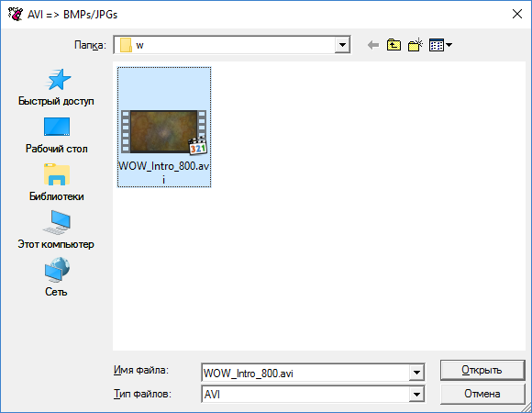Screen dimensions: 532x413
Task: Click the file name input field
Action: tap(305, 373)
